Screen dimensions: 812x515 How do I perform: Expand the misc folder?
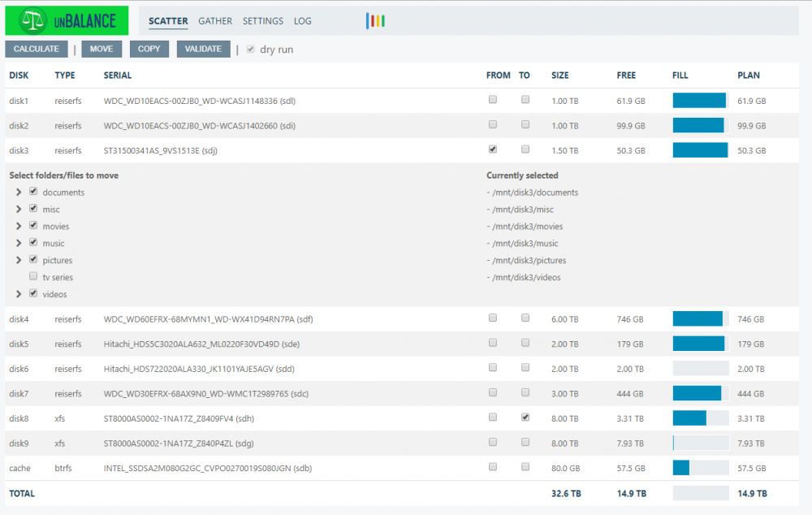tap(19, 210)
